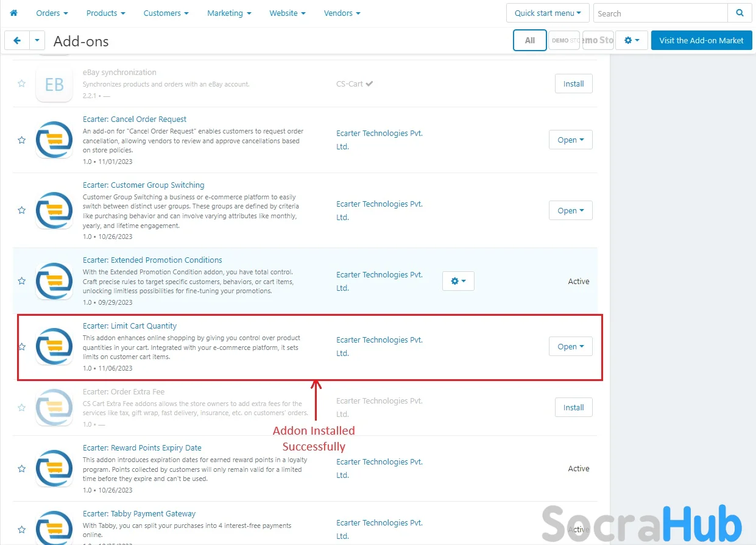Open dropdown for Customer Group Switching add-on
Image resolution: width=756 pixels, height=545 pixels.
coord(571,210)
